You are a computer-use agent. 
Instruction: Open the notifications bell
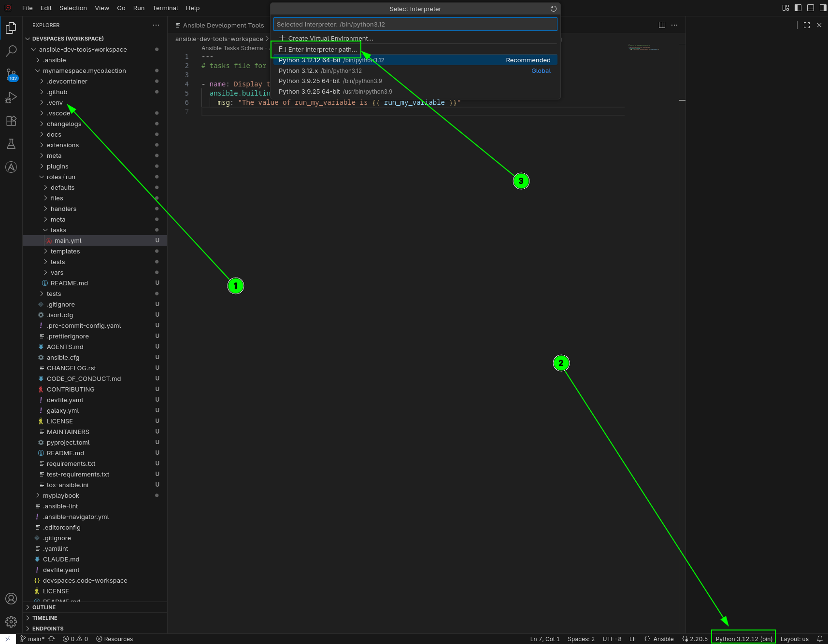click(820, 639)
